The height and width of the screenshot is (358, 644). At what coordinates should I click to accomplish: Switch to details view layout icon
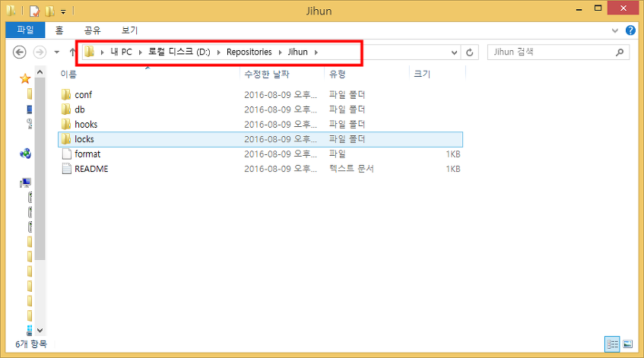click(x=612, y=344)
